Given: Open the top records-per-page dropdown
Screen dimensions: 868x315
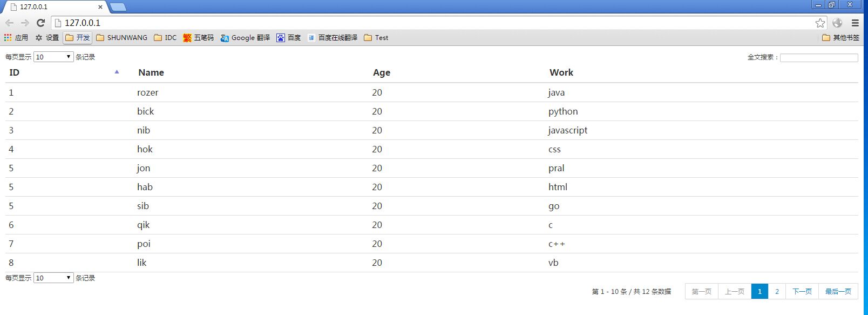Looking at the screenshot, I should pyautogui.click(x=53, y=57).
